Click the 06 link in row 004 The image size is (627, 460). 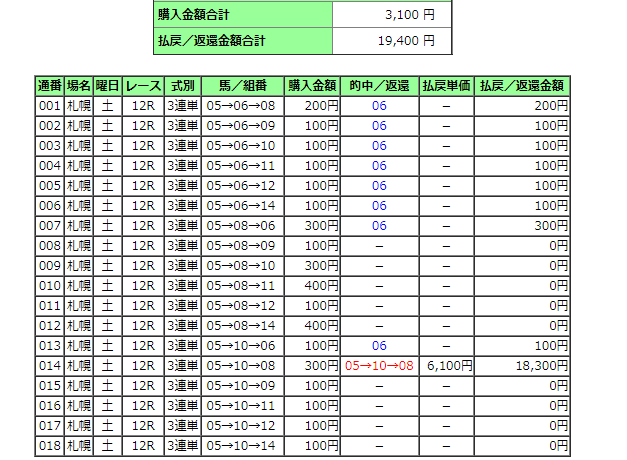click(x=379, y=165)
